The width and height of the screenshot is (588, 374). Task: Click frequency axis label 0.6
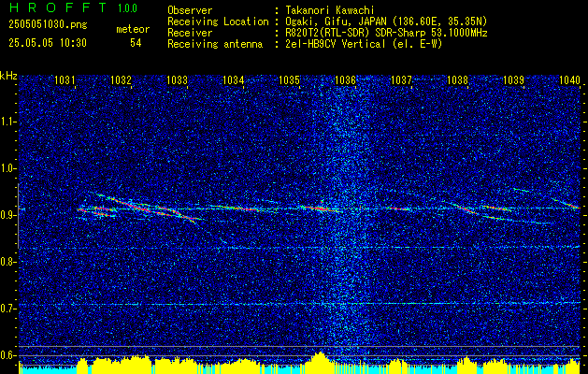click(x=7, y=355)
